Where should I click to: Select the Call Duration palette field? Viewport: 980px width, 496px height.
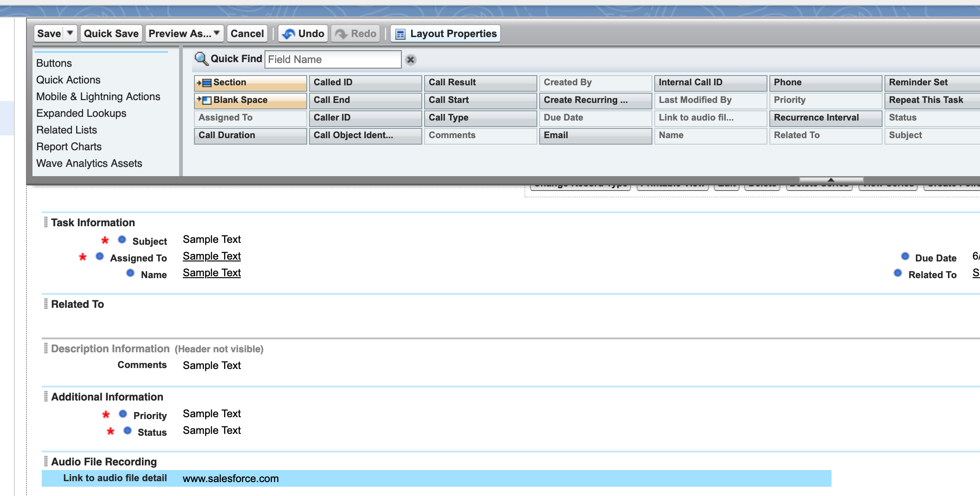251,135
